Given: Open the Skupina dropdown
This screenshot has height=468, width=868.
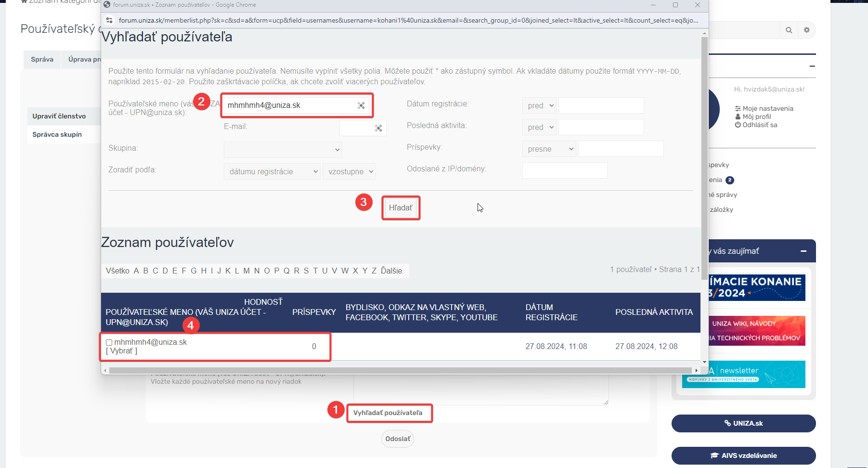Looking at the screenshot, I should click(283, 150).
